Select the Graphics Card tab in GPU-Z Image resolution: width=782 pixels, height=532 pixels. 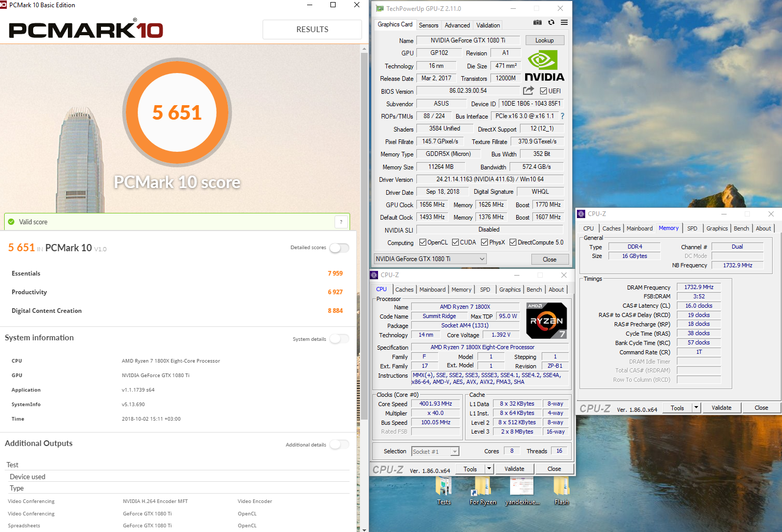click(395, 24)
